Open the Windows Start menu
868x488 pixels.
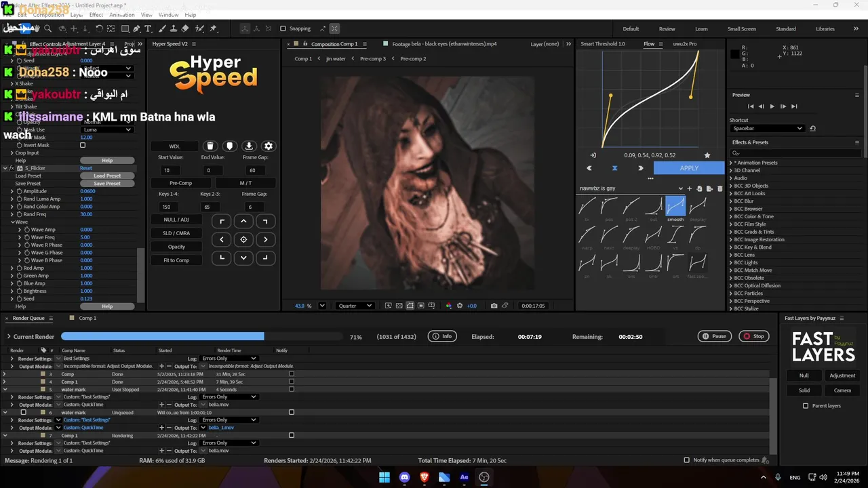pos(384,477)
